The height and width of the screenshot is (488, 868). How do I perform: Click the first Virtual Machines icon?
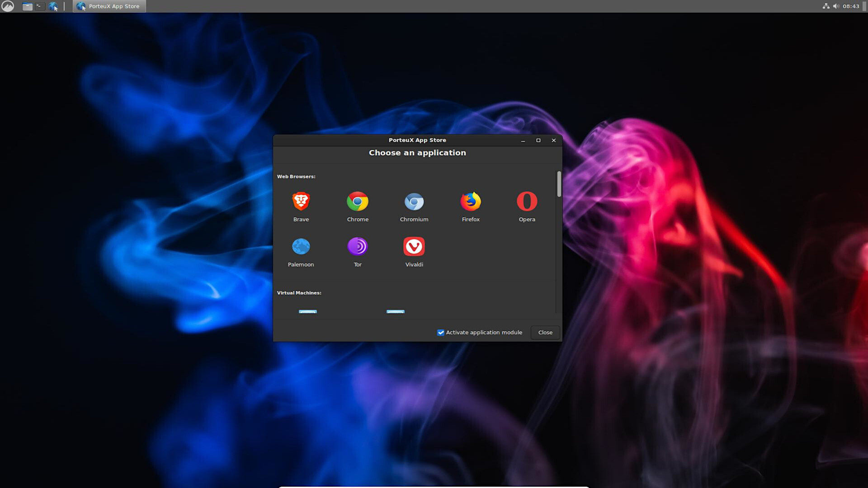[308, 313]
